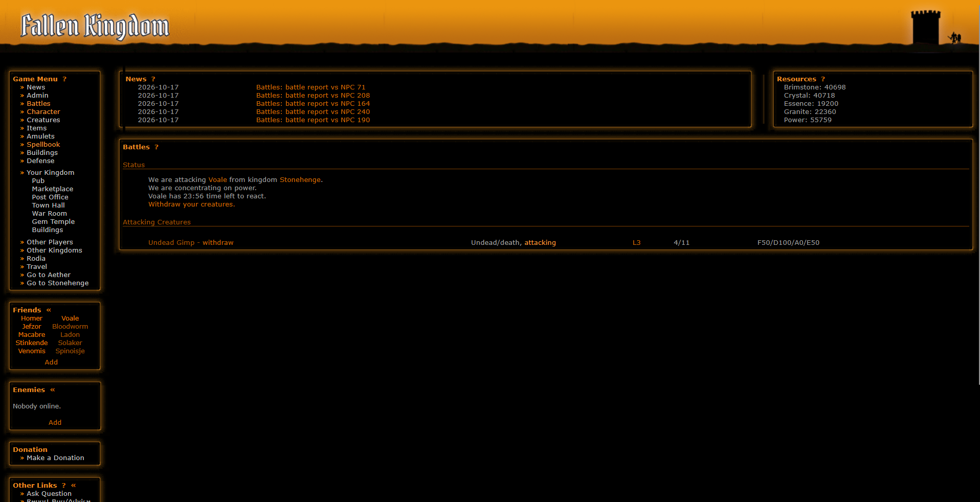Add a new friend
This screenshot has height=502, width=980.
(x=51, y=362)
